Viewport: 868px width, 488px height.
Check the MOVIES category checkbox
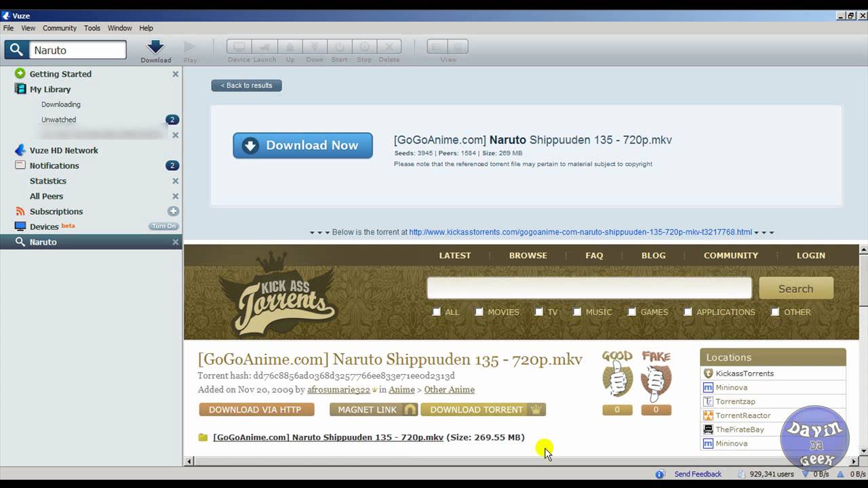pos(479,312)
